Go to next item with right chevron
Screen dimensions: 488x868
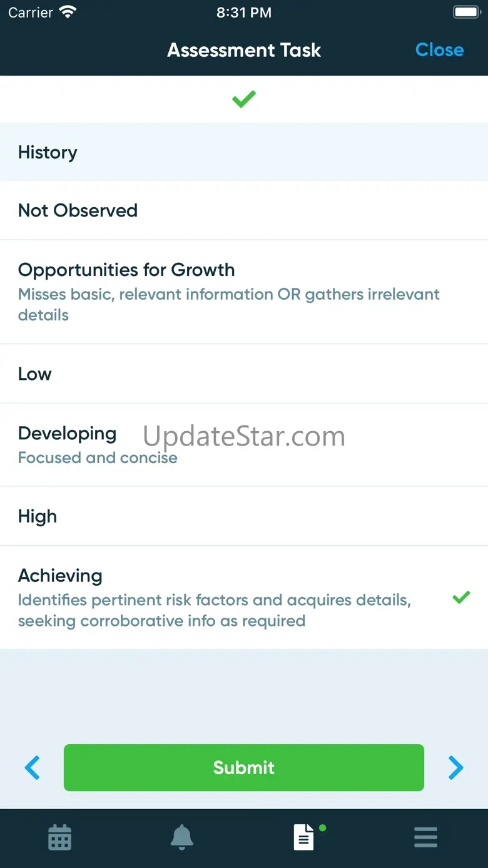tap(455, 767)
